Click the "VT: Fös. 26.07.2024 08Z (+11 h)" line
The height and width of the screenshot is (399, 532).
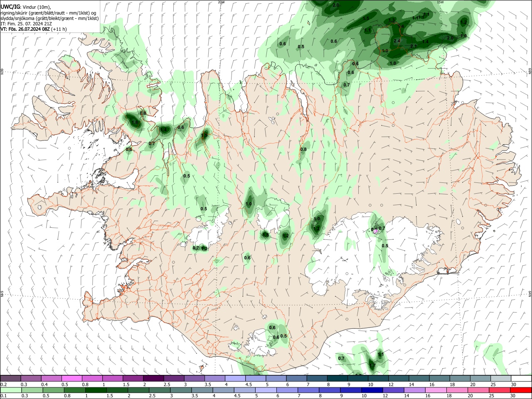coord(34,29)
